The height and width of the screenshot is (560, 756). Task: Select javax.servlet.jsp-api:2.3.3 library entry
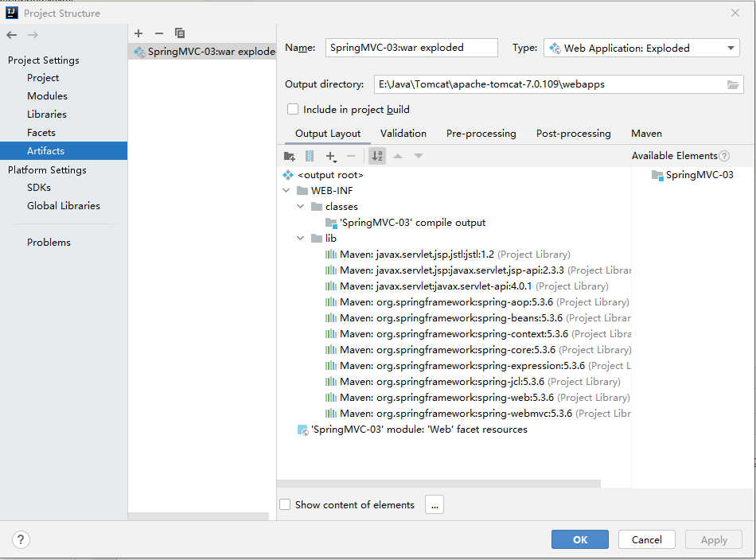[x=477, y=270]
